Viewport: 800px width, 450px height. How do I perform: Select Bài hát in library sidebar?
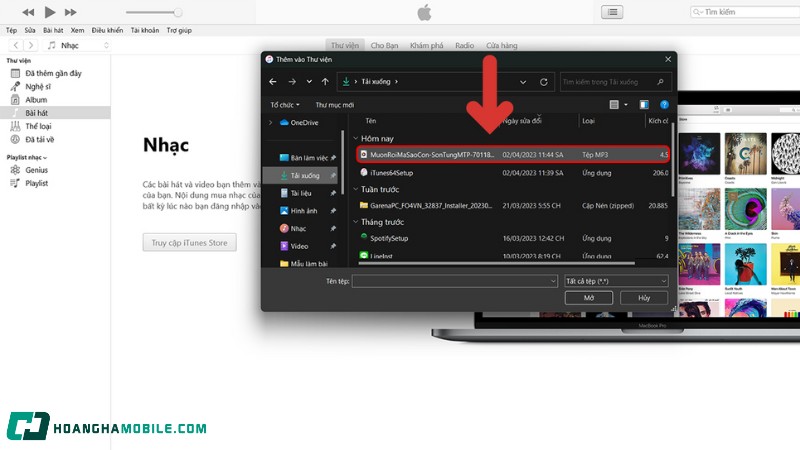point(55,113)
